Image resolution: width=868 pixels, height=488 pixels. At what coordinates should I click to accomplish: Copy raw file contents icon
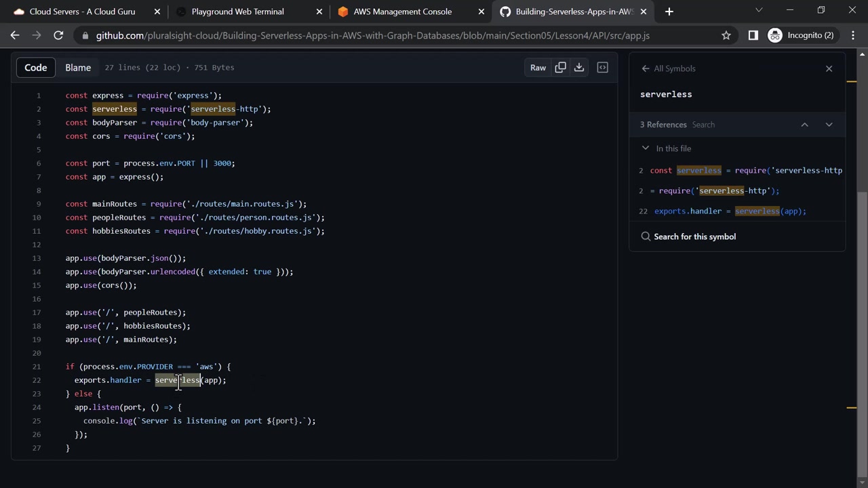coord(560,67)
